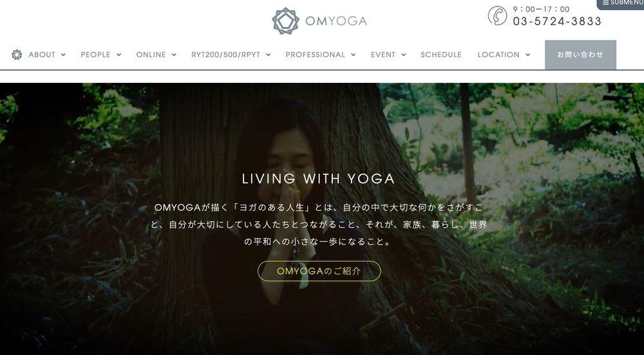This screenshot has width=644, height=355.
Task: Expand the PROFESSIONAL dropdown chevron
Action: tap(353, 55)
